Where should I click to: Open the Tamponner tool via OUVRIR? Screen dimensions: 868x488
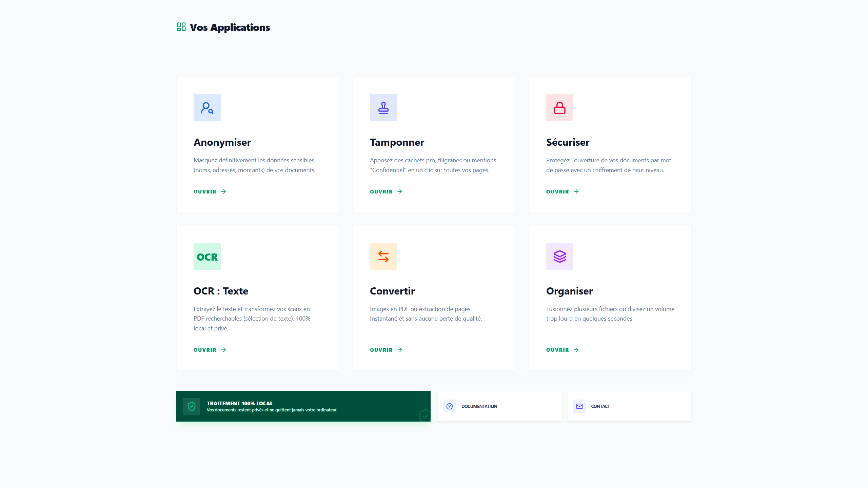click(x=381, y=191)
